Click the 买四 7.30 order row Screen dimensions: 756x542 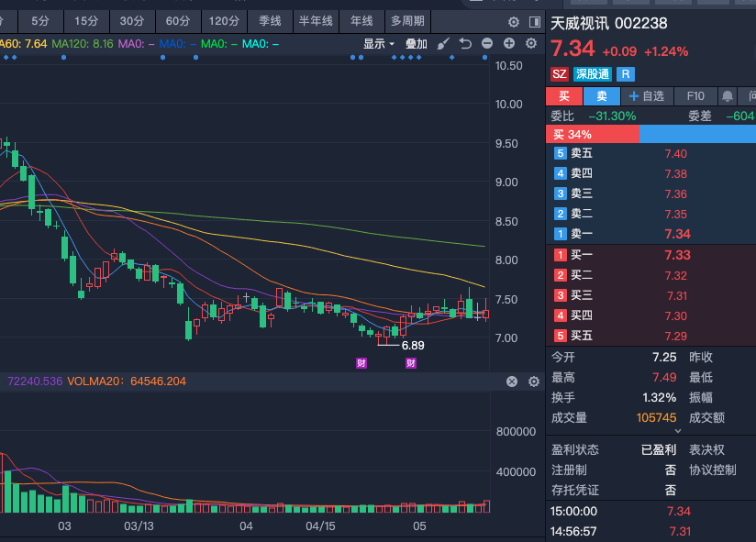(650, 315)
